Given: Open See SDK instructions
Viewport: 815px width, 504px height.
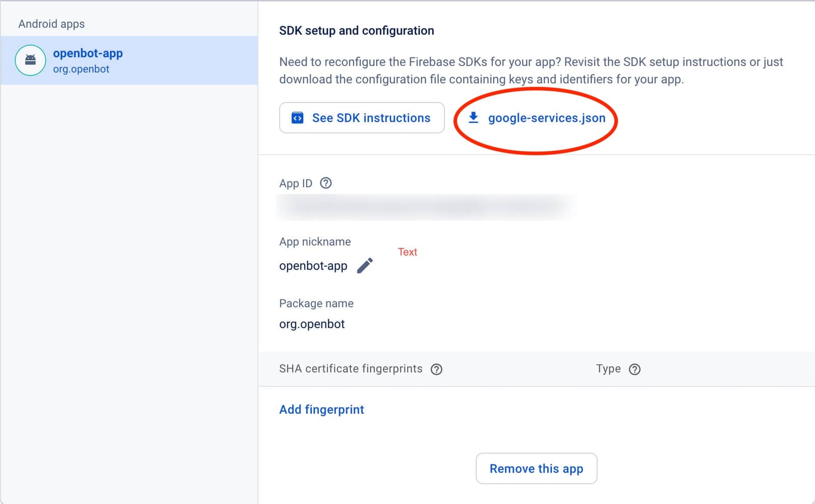Looking at the screenshot, I should (x=362, y=118).
